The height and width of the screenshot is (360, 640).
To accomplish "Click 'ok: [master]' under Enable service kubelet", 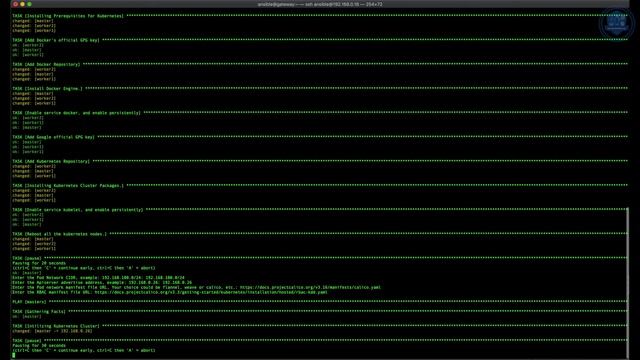I will pyautogui.click(x=27, y=224).
